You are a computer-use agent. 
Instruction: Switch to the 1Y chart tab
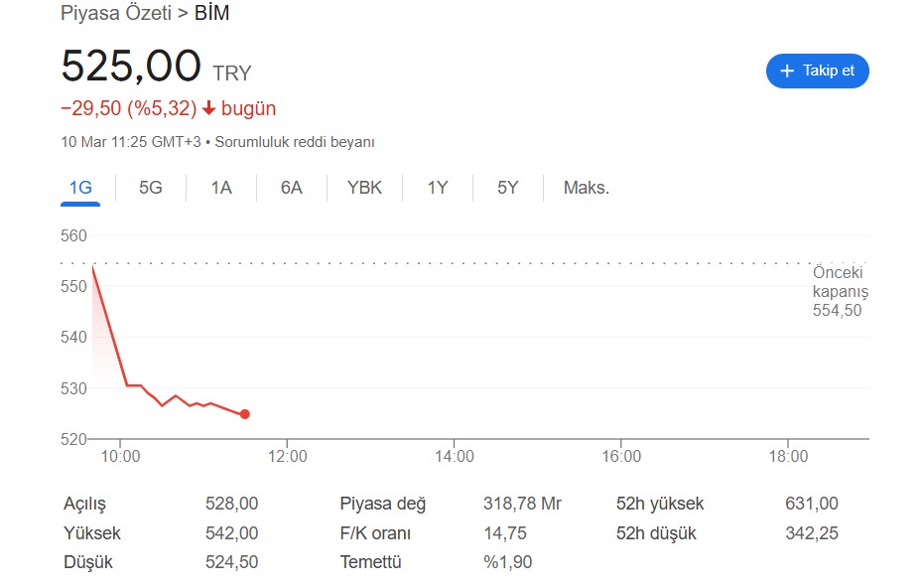(438, 188)
